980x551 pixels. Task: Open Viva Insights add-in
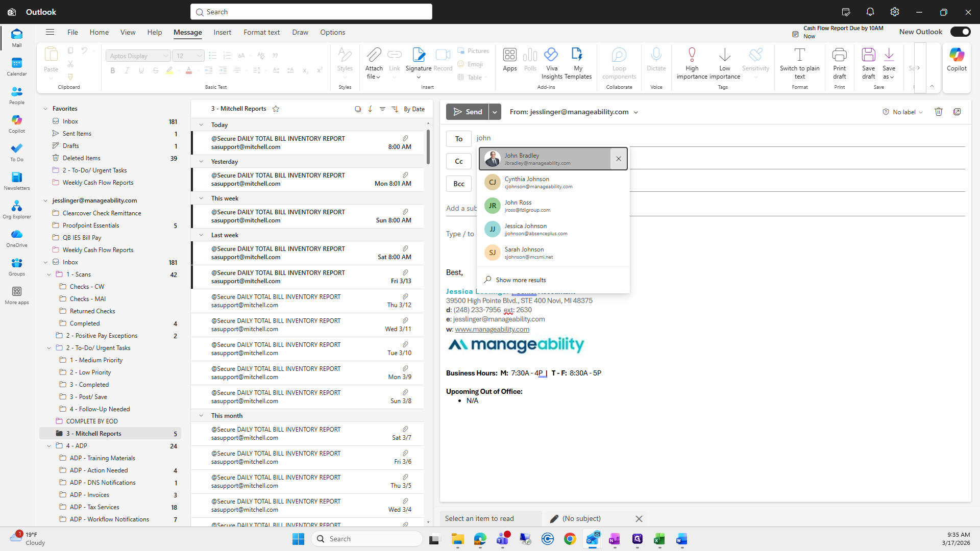pyautogui.click(x=551, y=55)
